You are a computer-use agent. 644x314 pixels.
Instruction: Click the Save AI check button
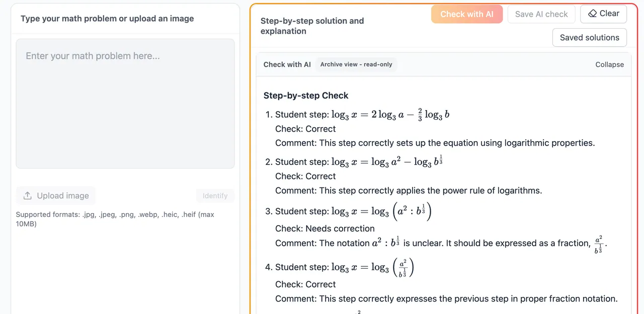541,14
